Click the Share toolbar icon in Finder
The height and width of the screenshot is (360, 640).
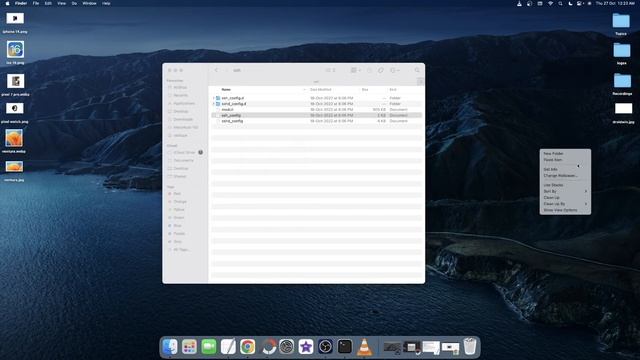[x=369, y=70]
